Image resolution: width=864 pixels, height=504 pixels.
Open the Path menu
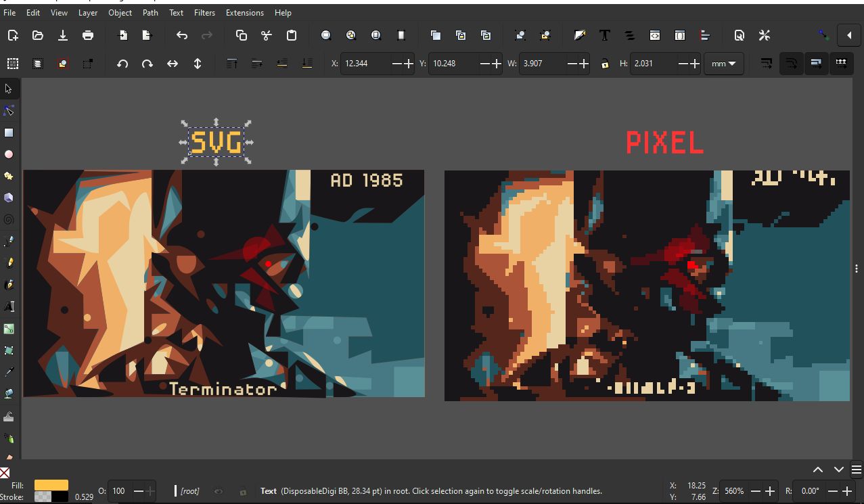point(151,12)
